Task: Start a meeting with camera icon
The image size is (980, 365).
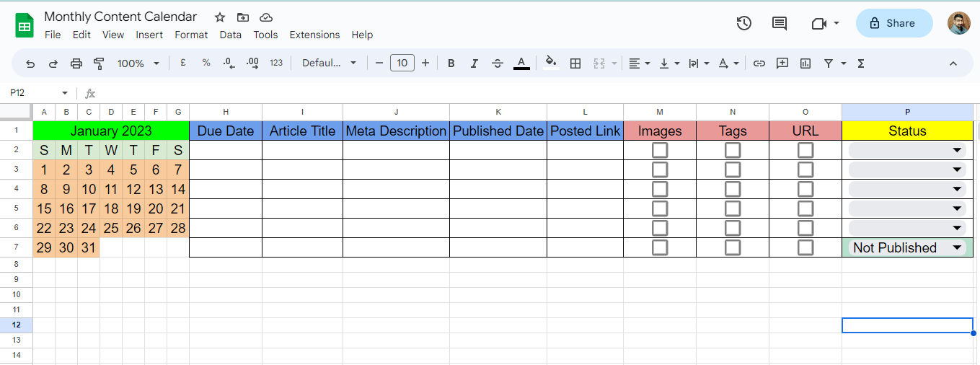Action: (x=818, y=23)
